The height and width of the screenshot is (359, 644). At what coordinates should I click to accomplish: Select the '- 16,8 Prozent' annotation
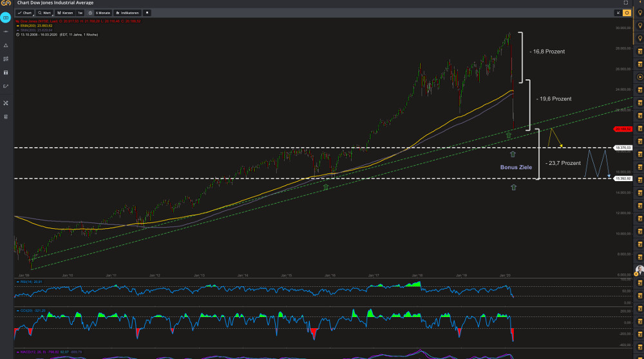click(547, 52)
